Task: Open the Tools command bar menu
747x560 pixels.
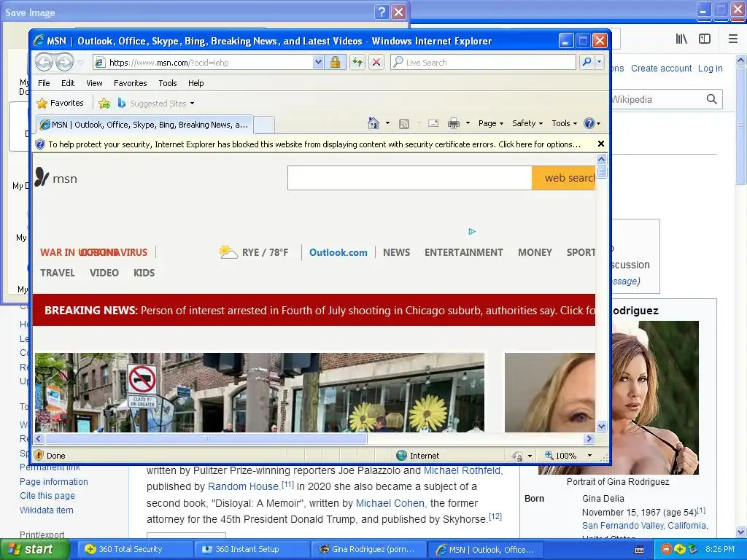Action: pyautogui.click(x=564, y=123)
